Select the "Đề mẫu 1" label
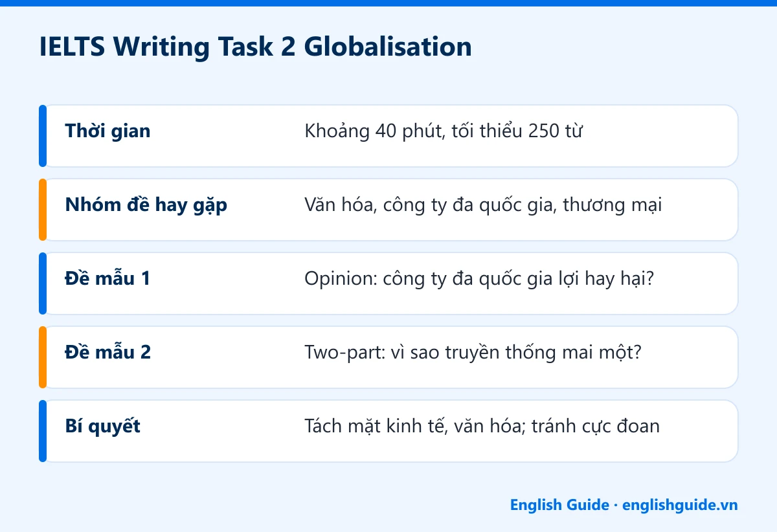777x532 pixels. [107, 279]
